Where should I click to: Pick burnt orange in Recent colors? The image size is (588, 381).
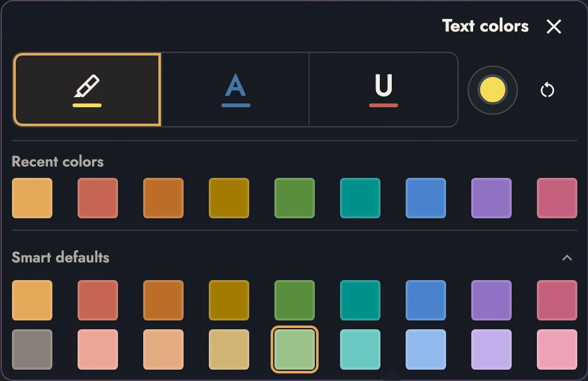(163, 198)
